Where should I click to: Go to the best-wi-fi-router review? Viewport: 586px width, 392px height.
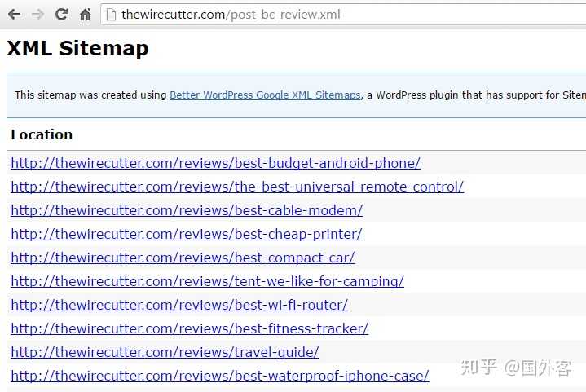click(x=179, y=305)
